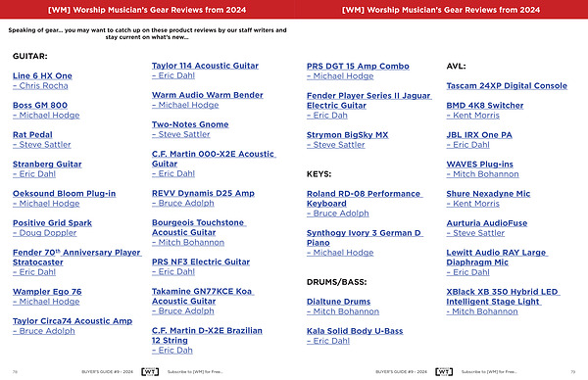
Task: Select the Taylor 114 Acoustic Guitar review
Action: coord(205,66)
